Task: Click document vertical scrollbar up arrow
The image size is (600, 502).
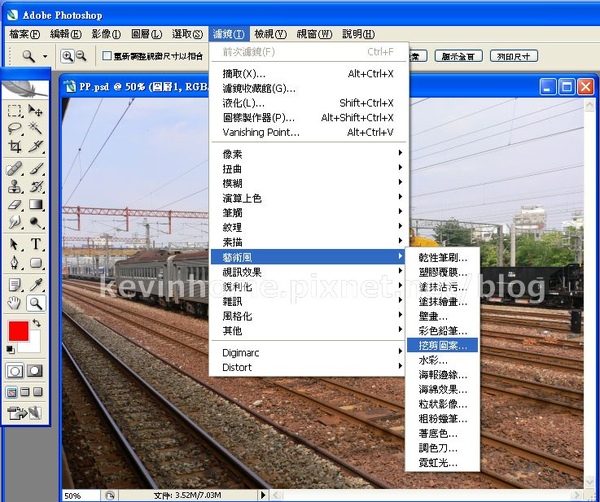Action: click(x=590, y=105)
